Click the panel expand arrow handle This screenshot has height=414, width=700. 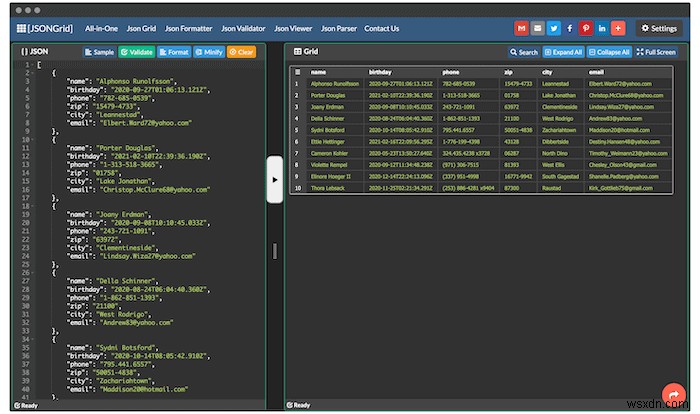[275, 180]
